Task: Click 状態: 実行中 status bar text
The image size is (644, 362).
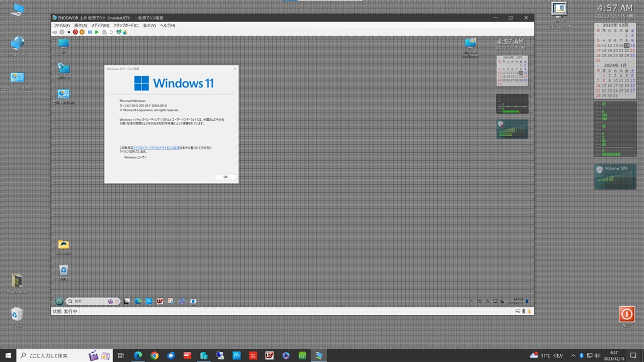Action: tap(65, 312)
